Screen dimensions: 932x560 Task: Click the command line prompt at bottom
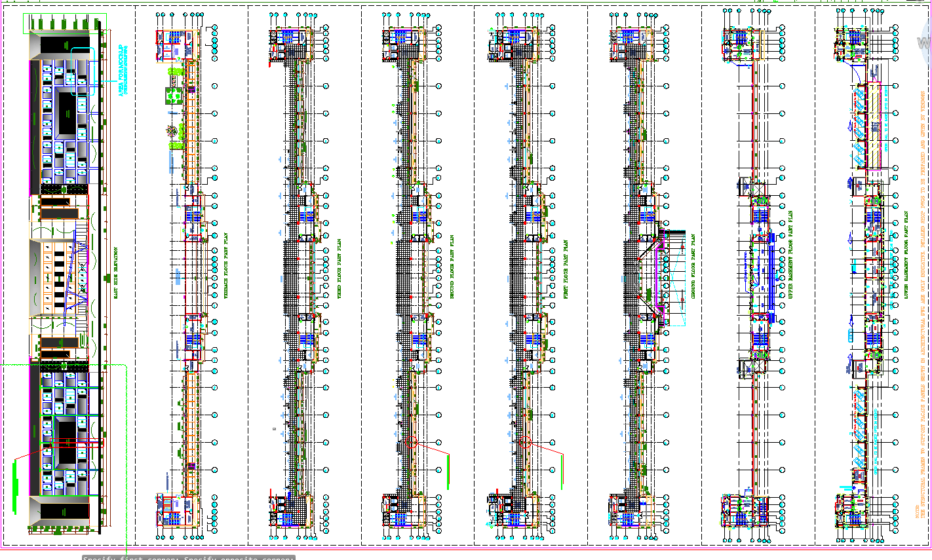(x=188, y=557)
